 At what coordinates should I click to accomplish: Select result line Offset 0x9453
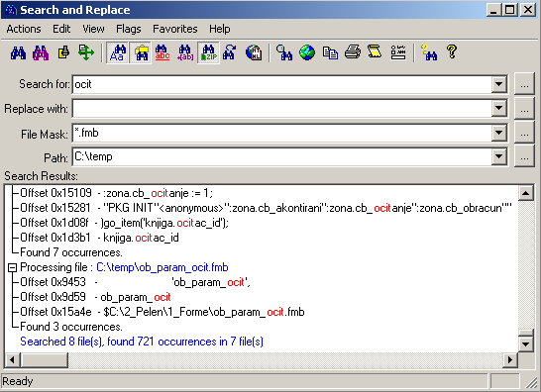(135, 282)
